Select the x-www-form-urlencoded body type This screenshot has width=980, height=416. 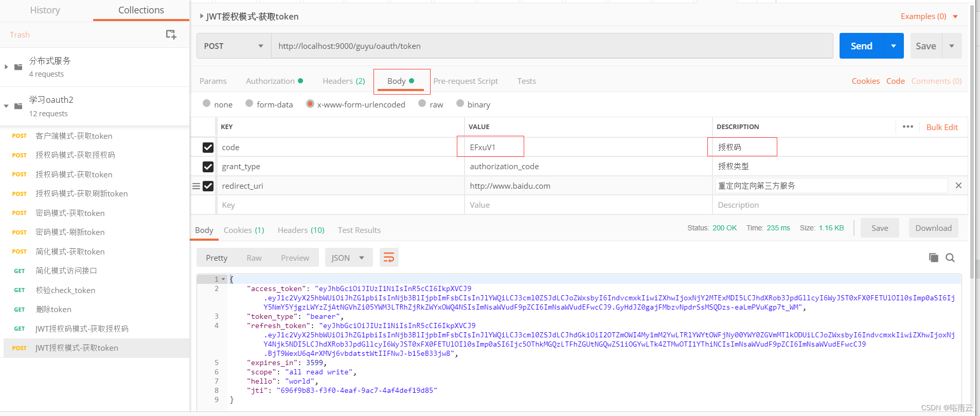point(310,103)
